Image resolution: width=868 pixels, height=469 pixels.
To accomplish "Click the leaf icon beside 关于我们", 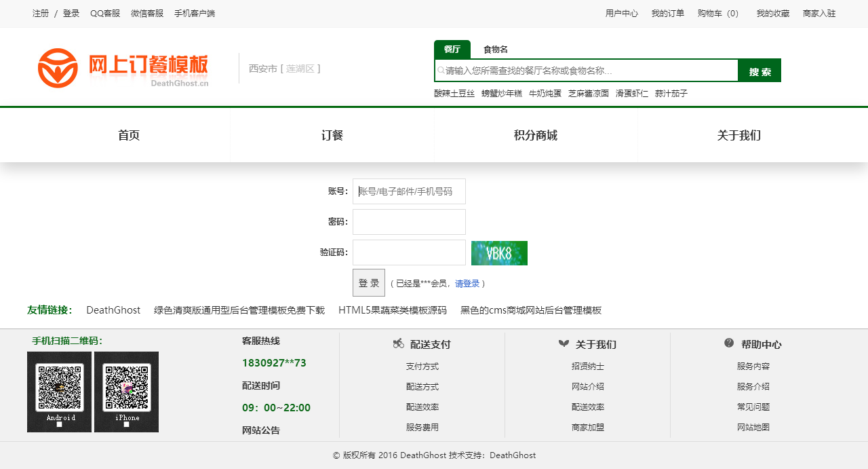I will coord(564,343).
